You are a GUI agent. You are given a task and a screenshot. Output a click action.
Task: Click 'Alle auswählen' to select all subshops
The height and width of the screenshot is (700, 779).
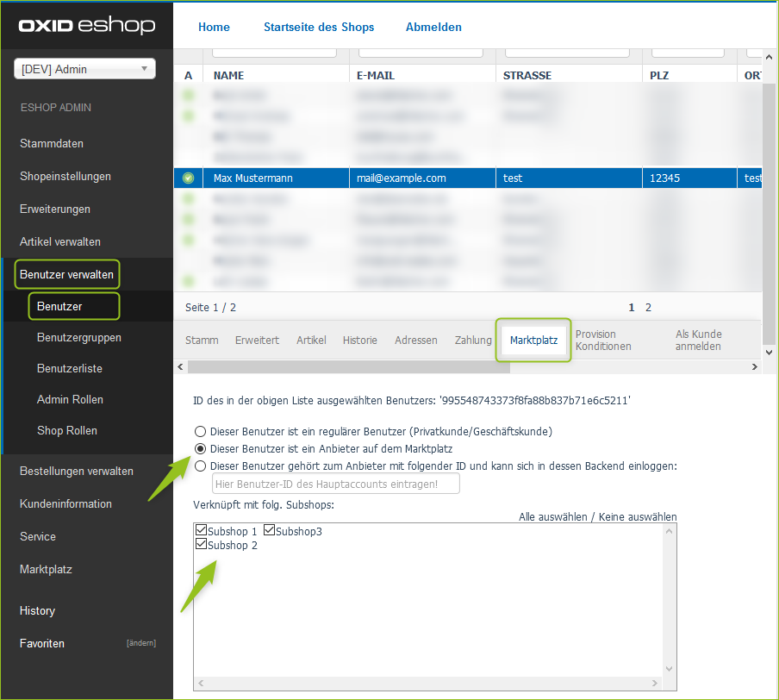[x=553, y=517]
